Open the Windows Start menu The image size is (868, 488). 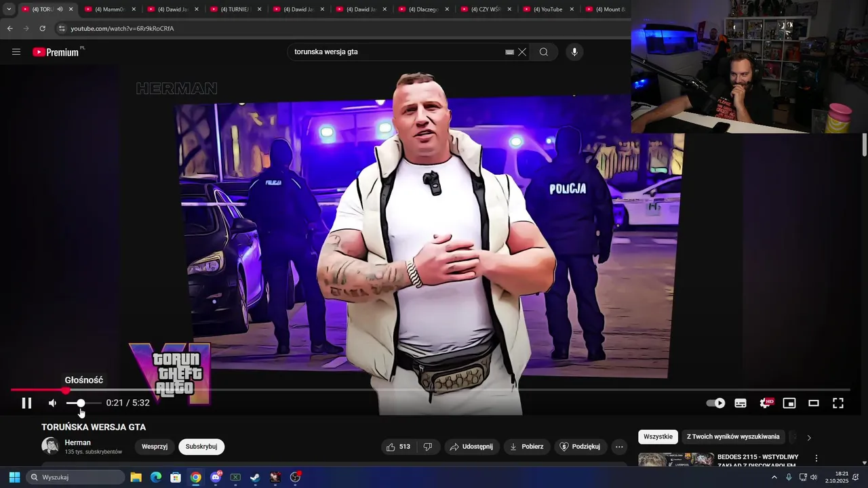[14, 477]
